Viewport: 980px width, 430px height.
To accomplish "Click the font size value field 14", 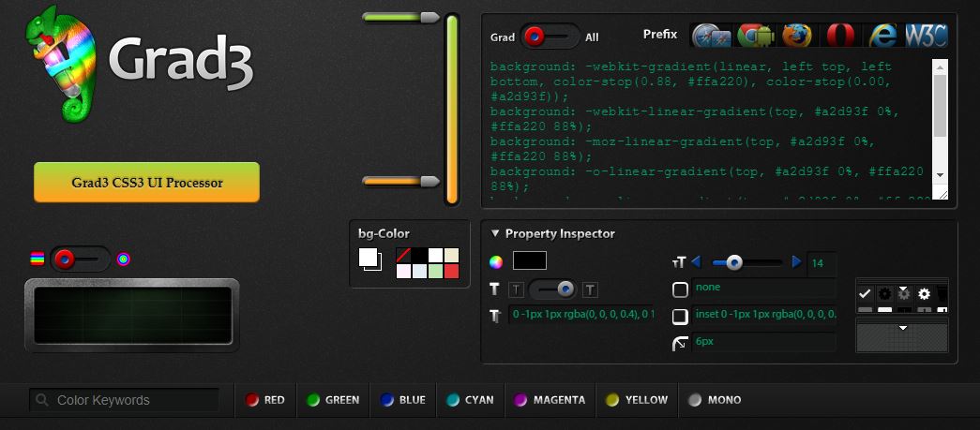I will tap(822, 263).
